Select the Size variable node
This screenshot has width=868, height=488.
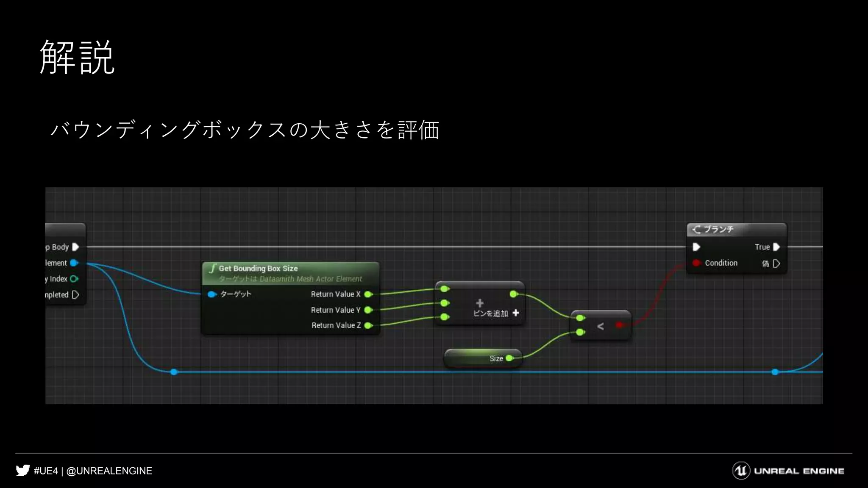(x=483, y=358)
